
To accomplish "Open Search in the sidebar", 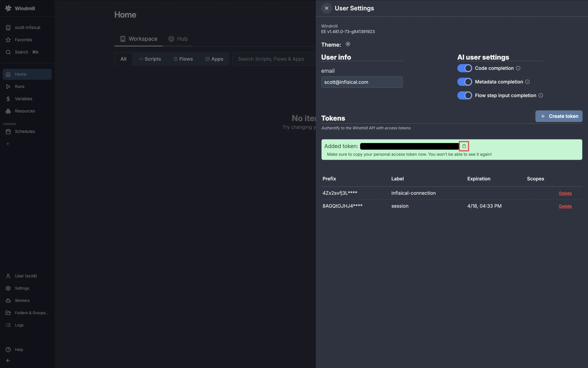I will [27, 52].
